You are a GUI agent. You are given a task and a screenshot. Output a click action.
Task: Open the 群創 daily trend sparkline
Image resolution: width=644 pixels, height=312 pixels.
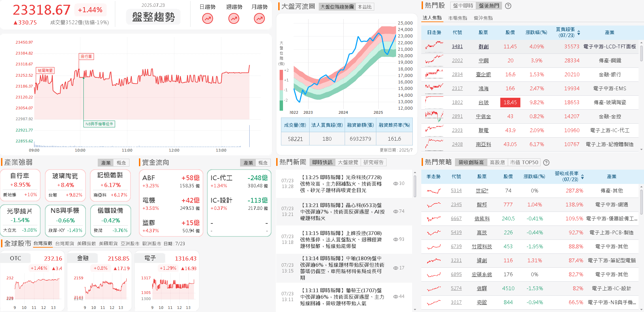click(x=434, y=46)
